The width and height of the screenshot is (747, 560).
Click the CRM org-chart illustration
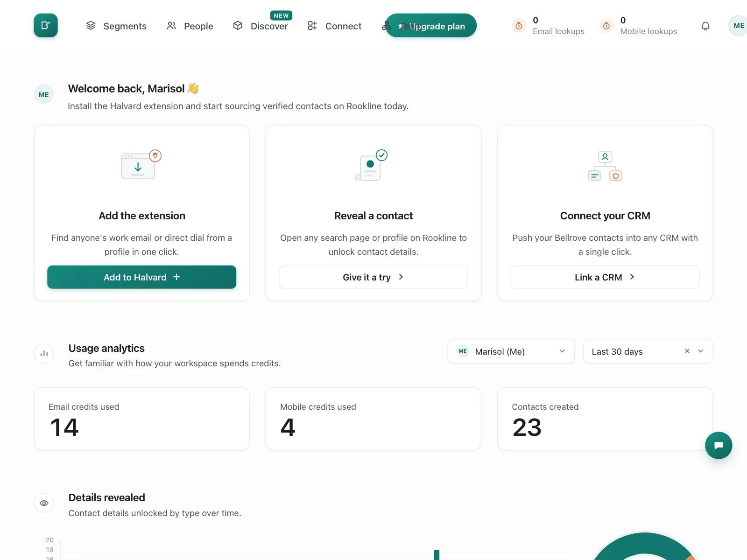click(x=605, y=166)
